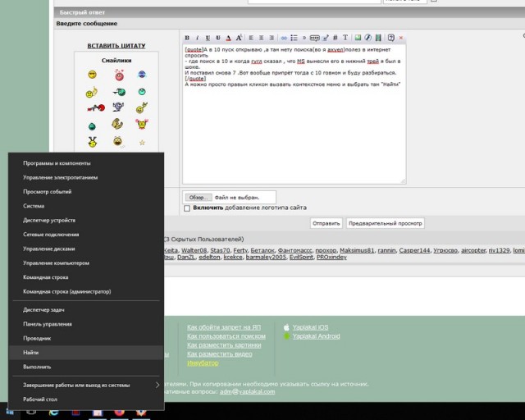Viewport: 525px width, 420px height.
Task: Click the 'Обзор...' file browse button
Action: pyautogui.click(x=199, y=198)
